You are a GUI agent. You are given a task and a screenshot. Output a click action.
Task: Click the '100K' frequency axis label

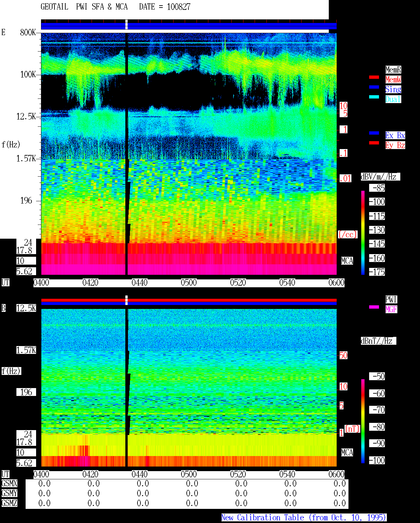28,74
